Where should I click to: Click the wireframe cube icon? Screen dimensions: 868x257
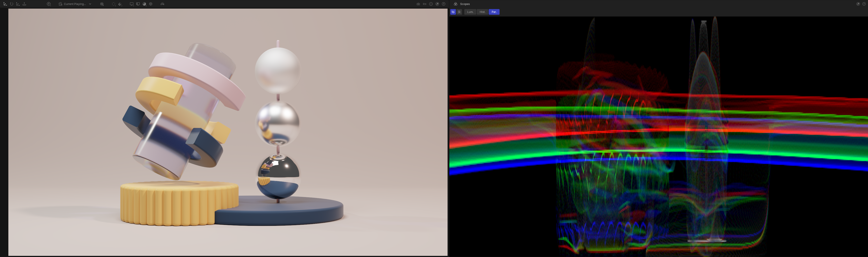pos(151,4)
